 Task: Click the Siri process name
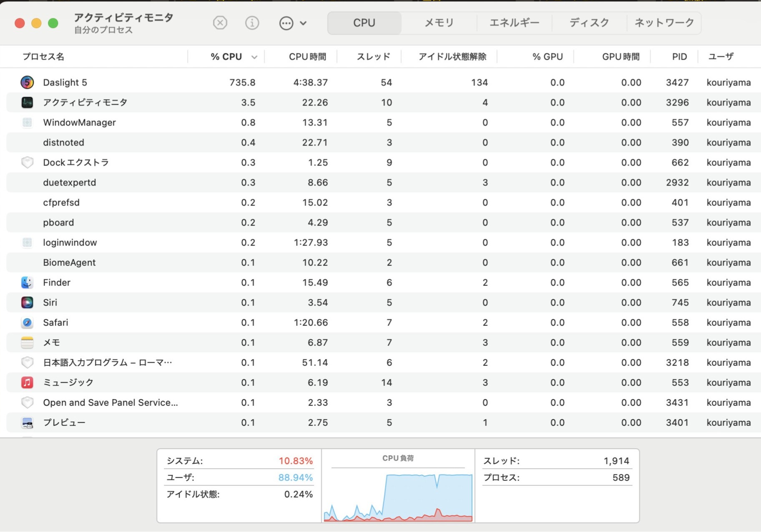pyautogui.click(x=50, y=302)
